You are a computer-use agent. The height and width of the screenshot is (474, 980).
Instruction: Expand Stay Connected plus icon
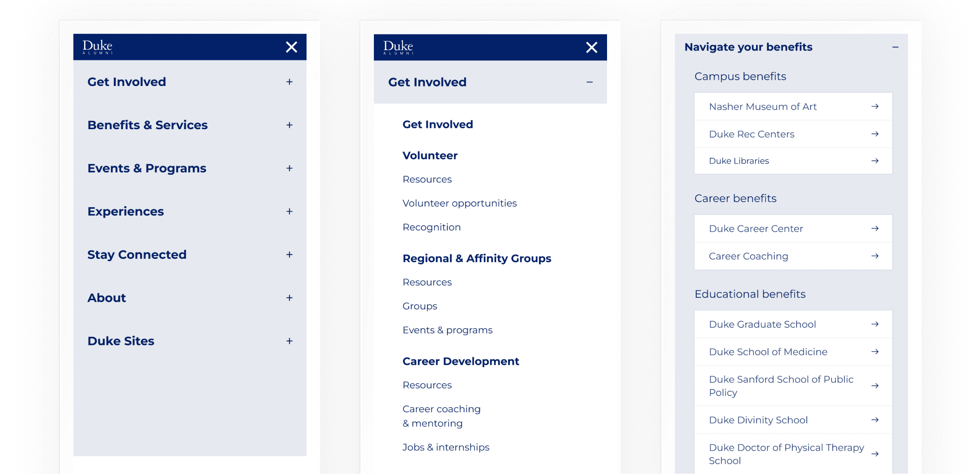pyautogui.click(x=289, y=255)
